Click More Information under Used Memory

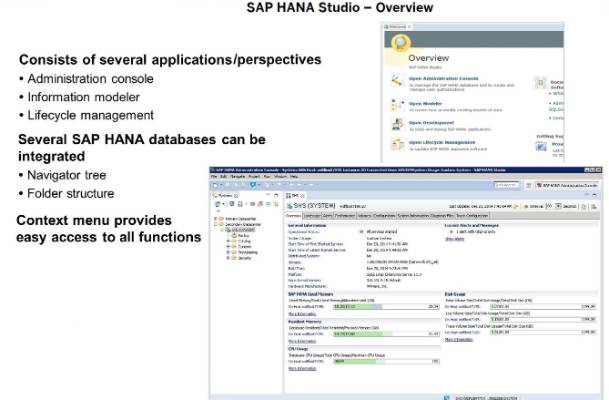pos(302,313)
